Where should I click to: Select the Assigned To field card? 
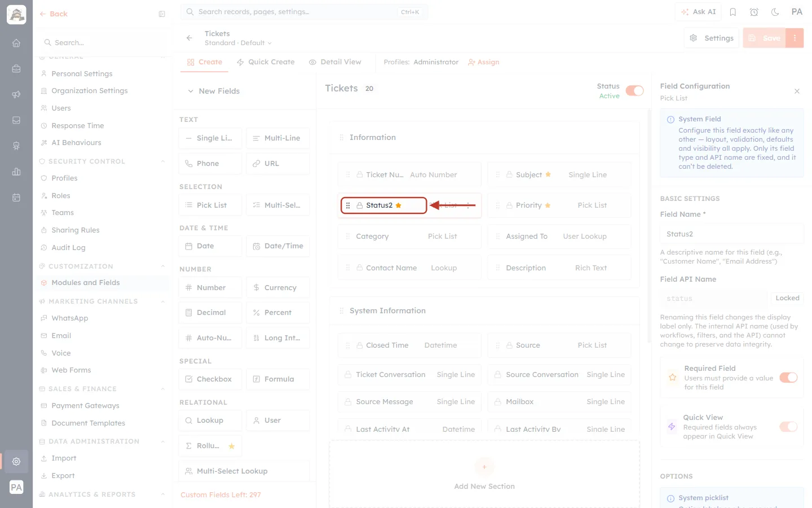(559, 237)
